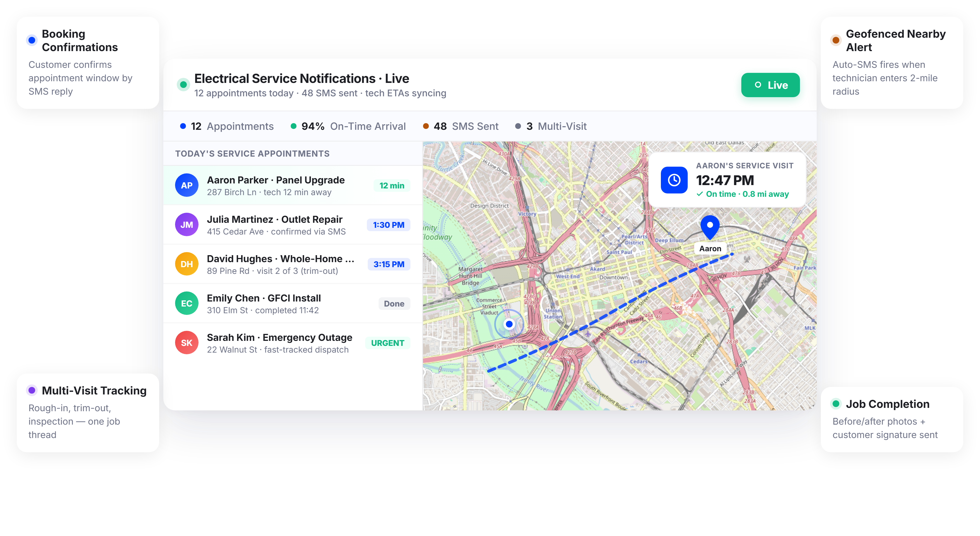The image size is (980, 536).
Task: Click the green status dot beside Electrical Service title
Action: [183, 85]
